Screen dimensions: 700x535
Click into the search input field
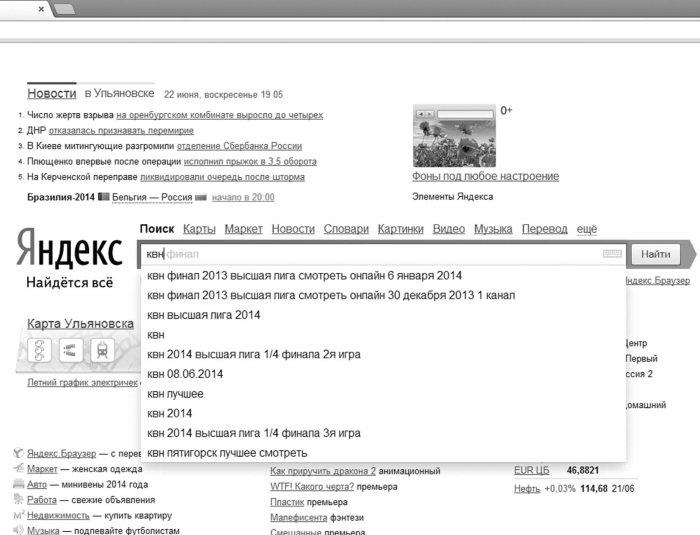coord(373,254)
